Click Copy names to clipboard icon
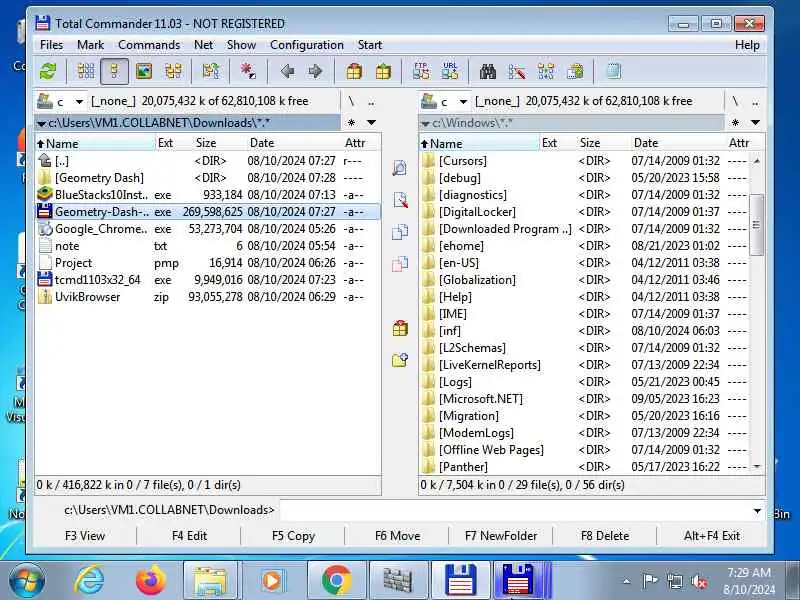 (x=575, y=71)
